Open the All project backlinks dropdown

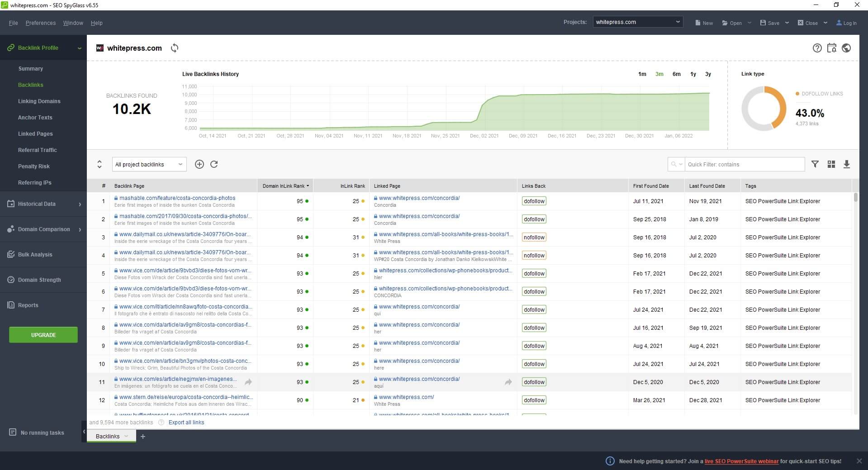[x=149, y=164]
